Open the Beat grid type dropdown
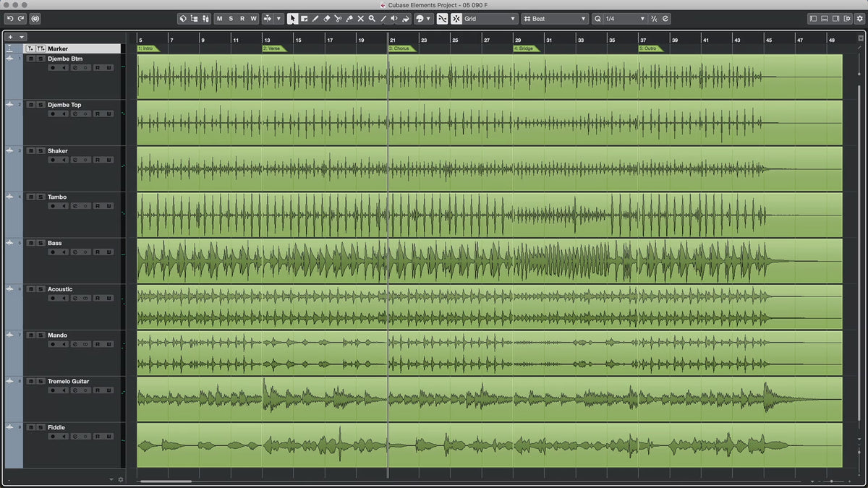This screenshot has width=868, height=488. pos(555,19)
